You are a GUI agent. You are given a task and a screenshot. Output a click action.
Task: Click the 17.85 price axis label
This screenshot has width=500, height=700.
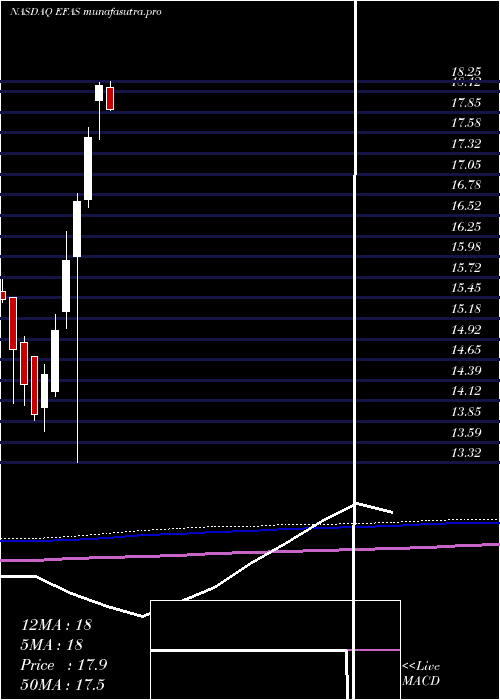tap(466, 103)
